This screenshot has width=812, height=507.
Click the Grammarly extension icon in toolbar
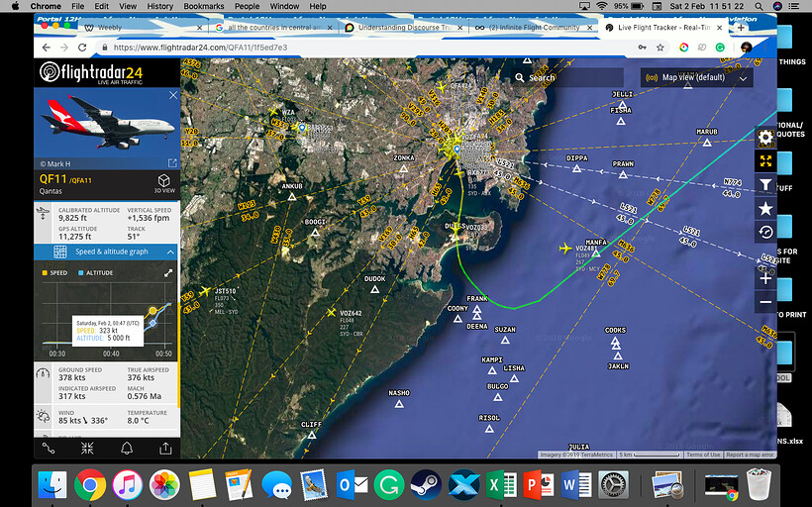[x=720, y=48]
